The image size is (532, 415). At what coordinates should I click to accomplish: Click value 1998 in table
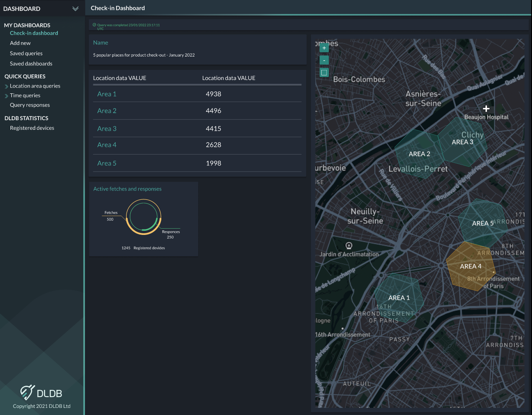pos(214,163)
